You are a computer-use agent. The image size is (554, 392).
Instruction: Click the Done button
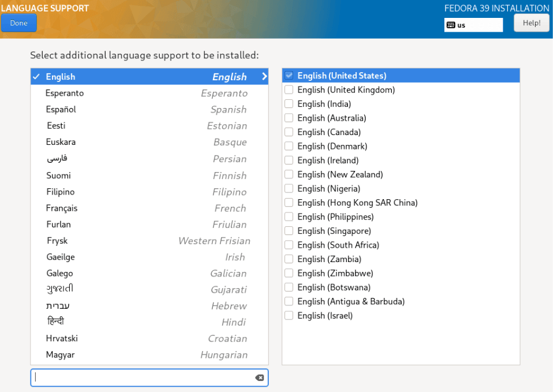point(18,23)
